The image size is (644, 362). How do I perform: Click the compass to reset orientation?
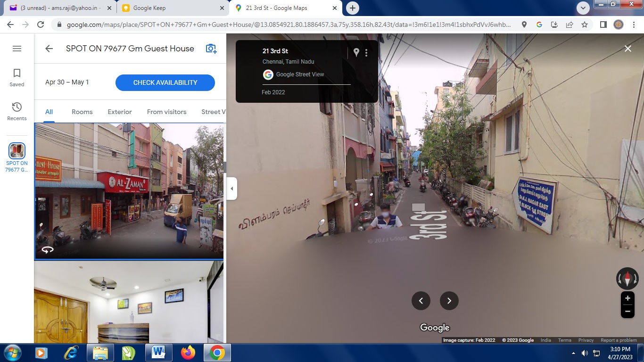627,279
